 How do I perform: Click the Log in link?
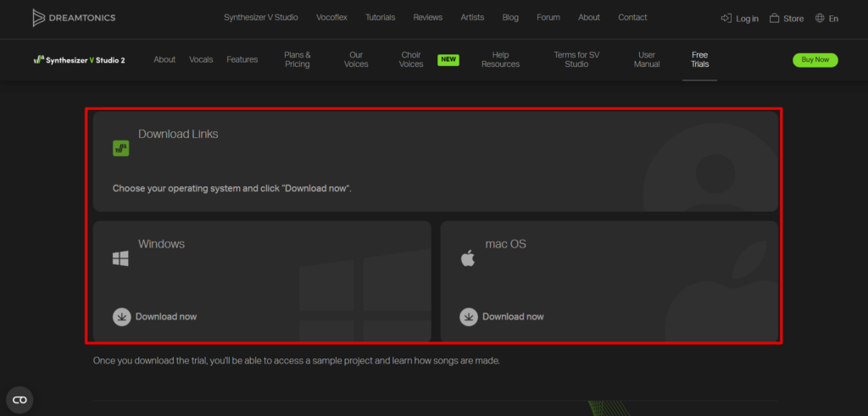(747, 19)
